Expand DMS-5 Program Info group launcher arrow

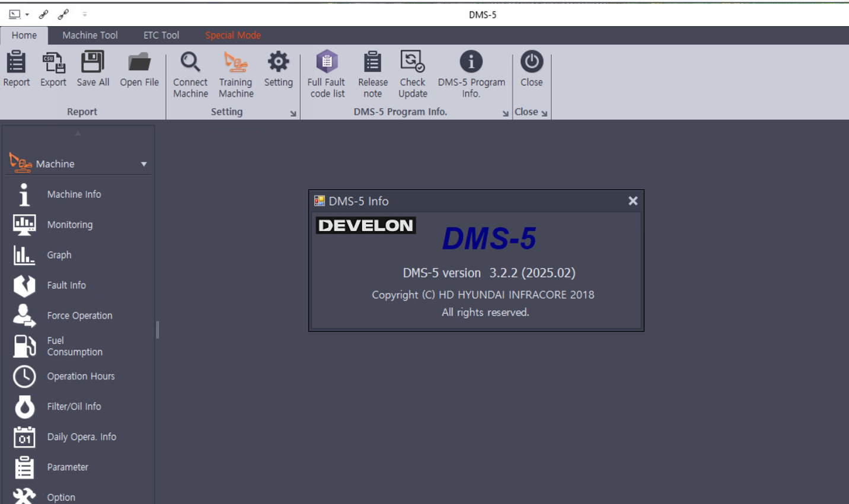pyautogui.click(x=506, y=113)
